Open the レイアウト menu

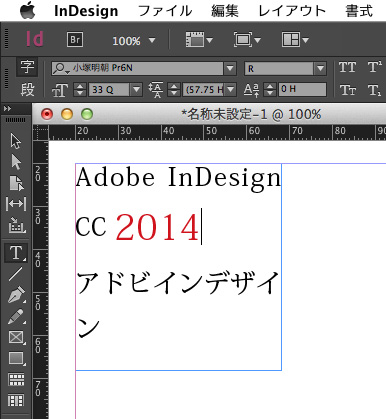pos(292,11)
